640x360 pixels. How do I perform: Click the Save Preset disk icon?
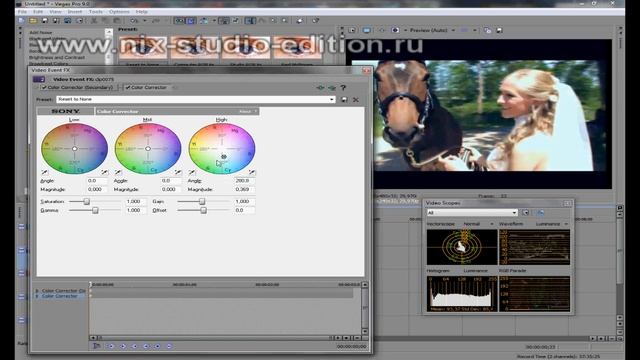(x=344, y=99)
